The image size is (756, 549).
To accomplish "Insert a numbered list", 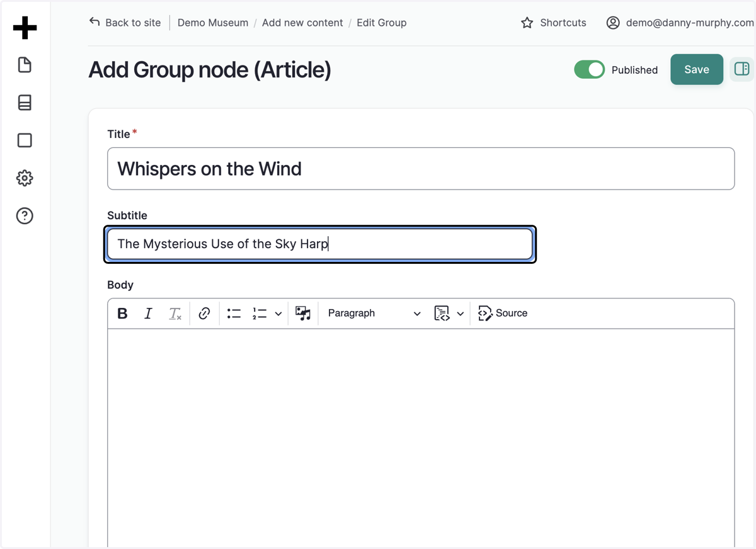I will click(x=260, y=314).
